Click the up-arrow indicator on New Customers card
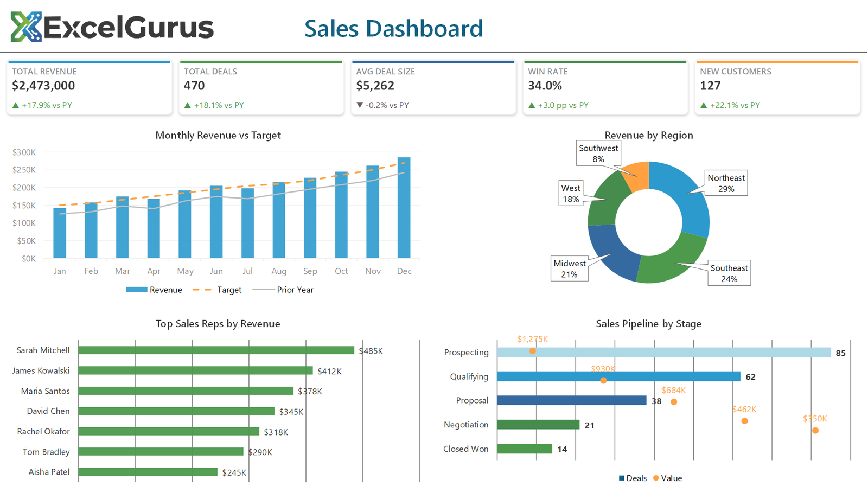 click(x=704, y=105)
